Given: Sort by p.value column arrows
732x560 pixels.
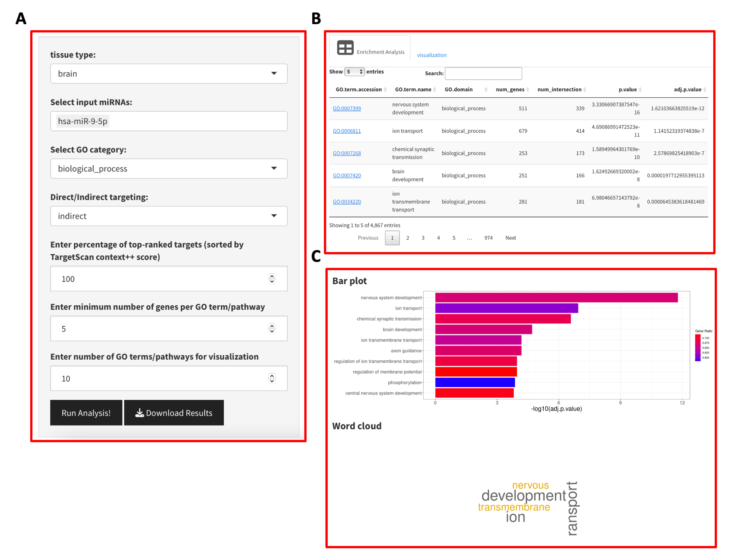Looking at the screenshot, I should (640, 89).
